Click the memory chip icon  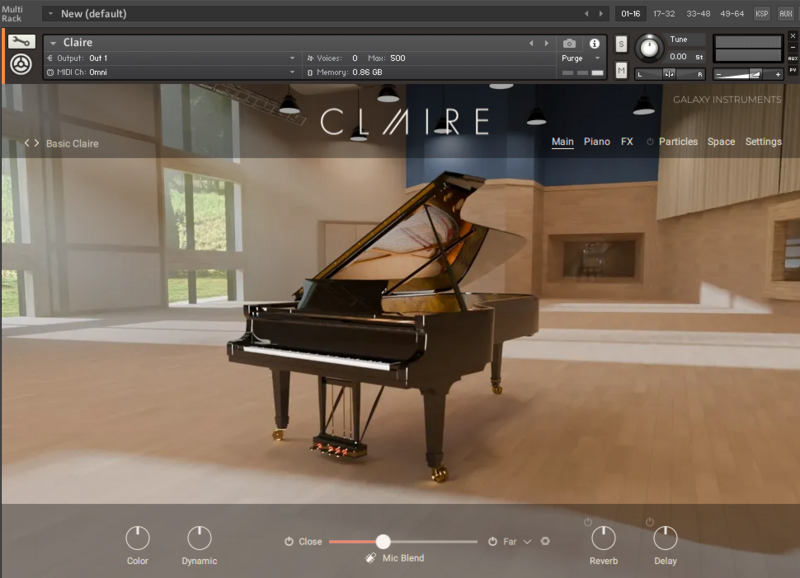click(x=310, y=72)
